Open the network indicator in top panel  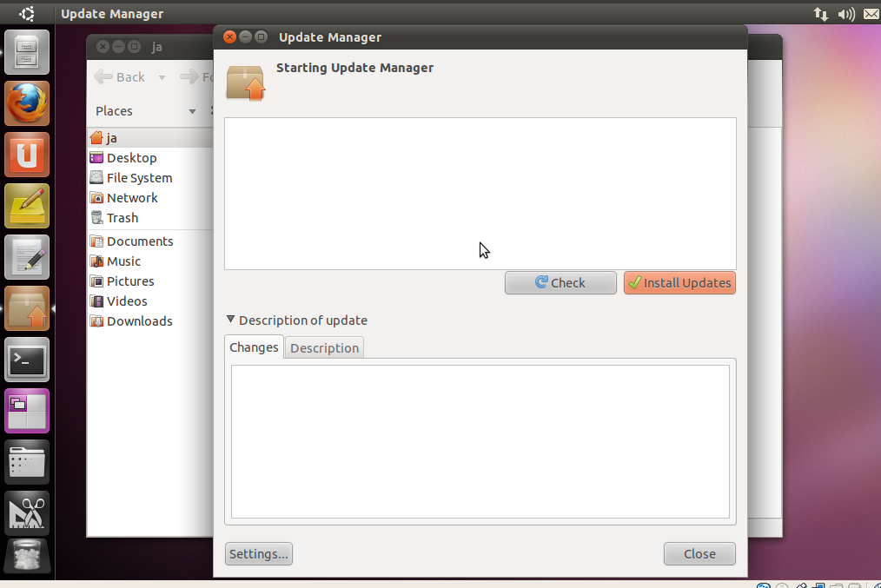(x=821, y=14)
